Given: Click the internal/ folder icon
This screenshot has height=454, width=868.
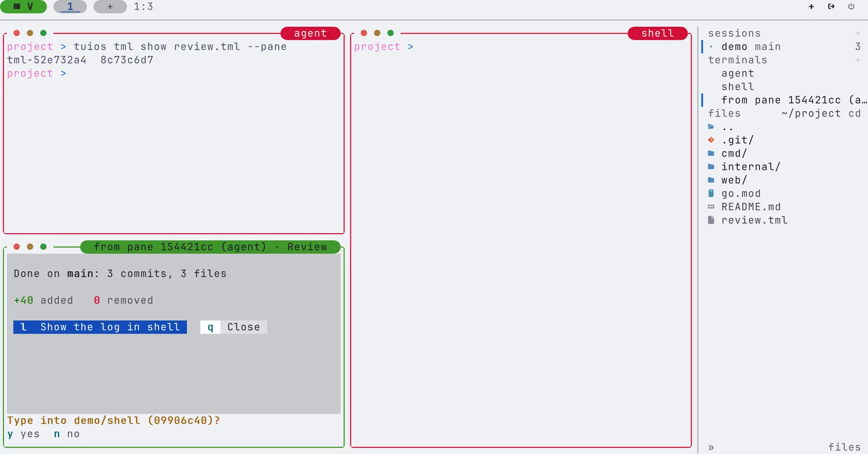Looking at the screenshot, I should click(711, 167).
